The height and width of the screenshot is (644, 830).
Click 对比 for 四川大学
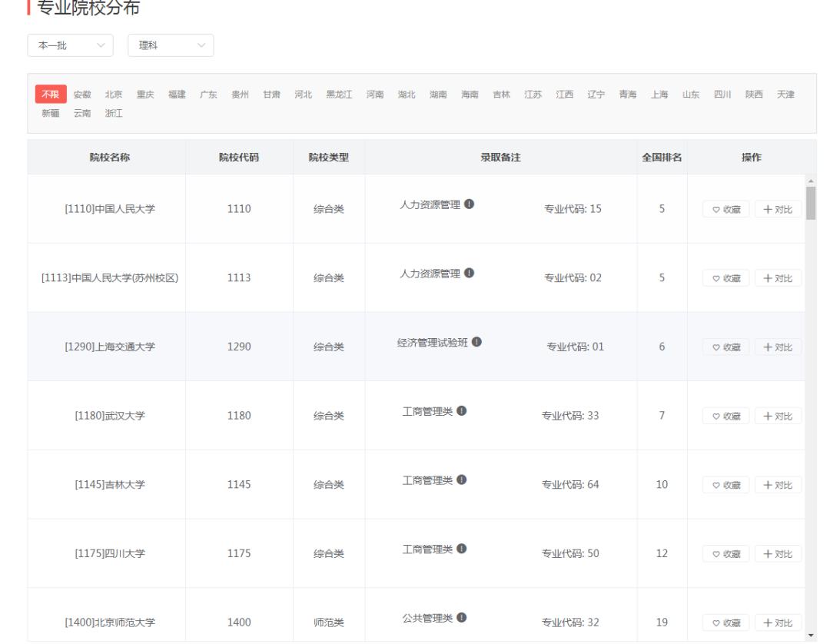778,554
